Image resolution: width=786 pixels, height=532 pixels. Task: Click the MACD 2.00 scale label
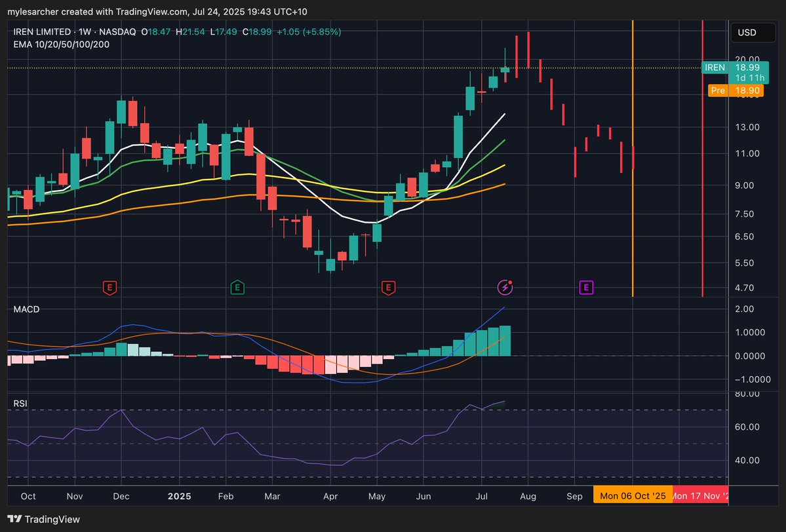[x=745, y=309]
